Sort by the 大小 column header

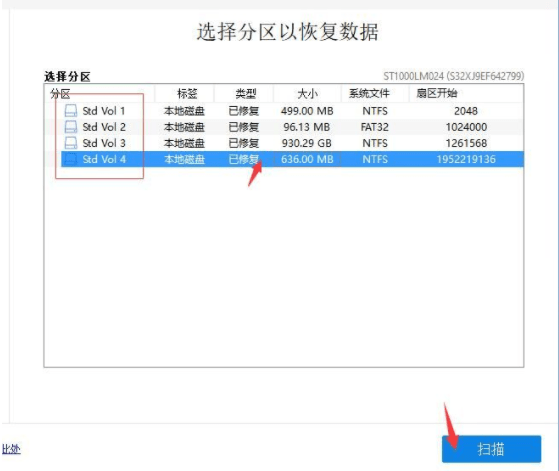click(307, 94)
